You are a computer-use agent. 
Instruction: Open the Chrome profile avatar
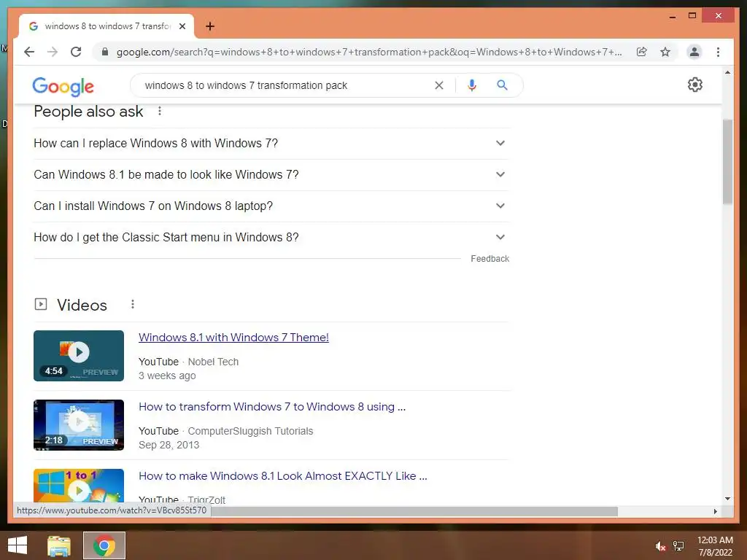click(694, 52)
